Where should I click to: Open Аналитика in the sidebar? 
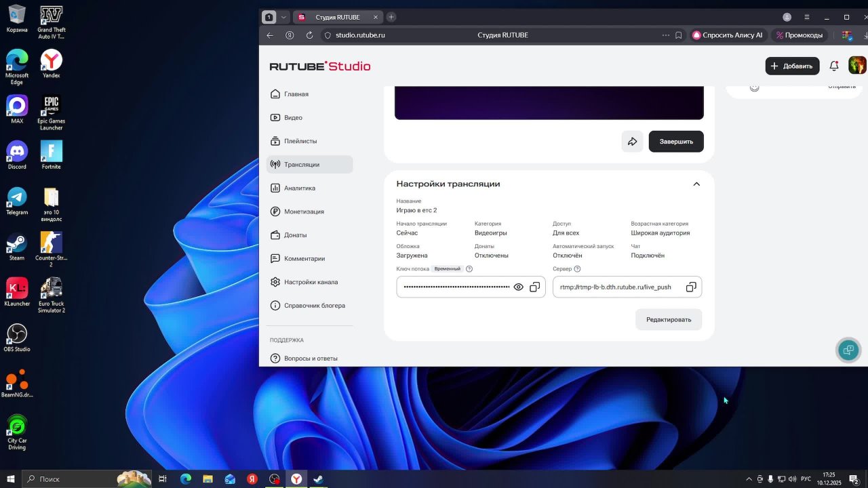[310, 188]
